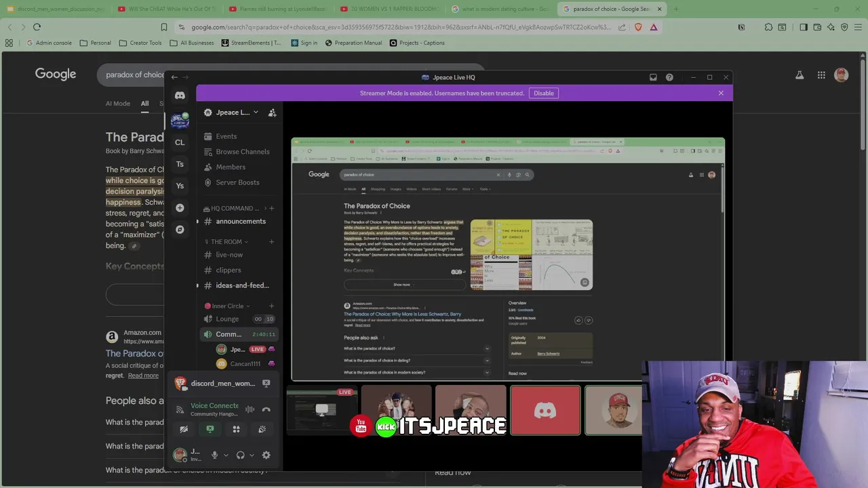Mute microphone in Discord user panel
The image size is (868, 488).
pos(214,455)
